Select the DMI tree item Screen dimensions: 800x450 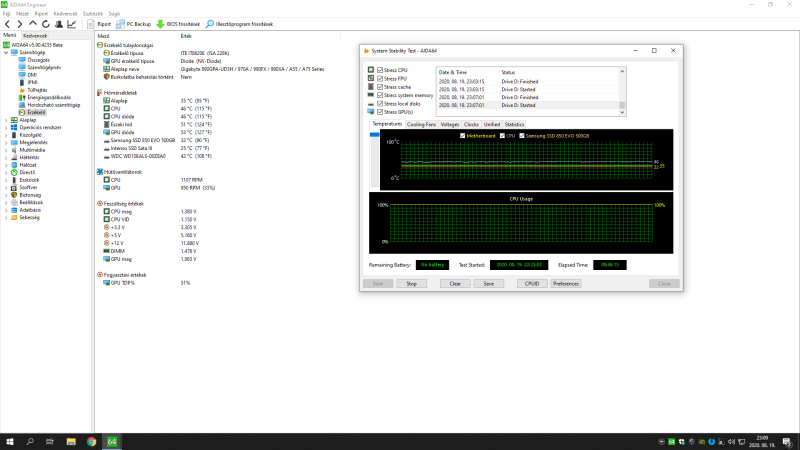click(32, 75)
